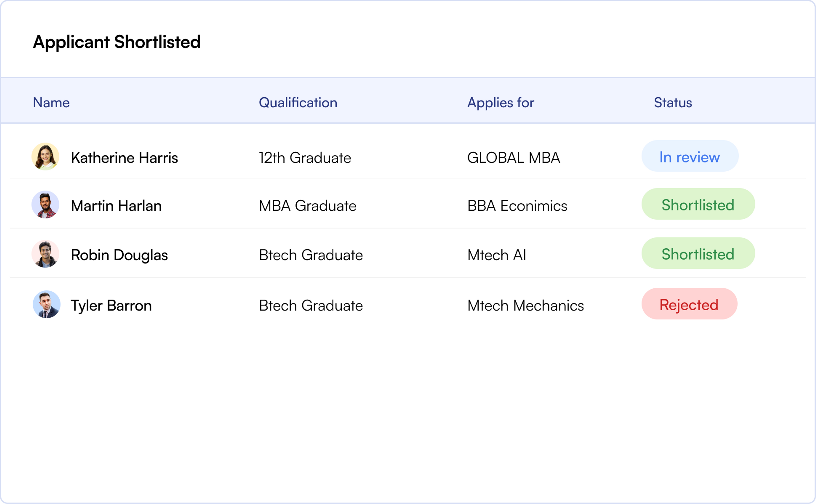816x504 pixels.
Task: Click Tyler Barron's Rejected status badge
Action: pos(689,304)
